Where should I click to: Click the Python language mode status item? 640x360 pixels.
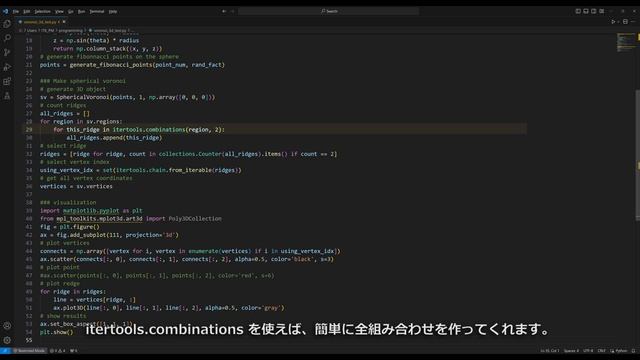tap(619, 351)
